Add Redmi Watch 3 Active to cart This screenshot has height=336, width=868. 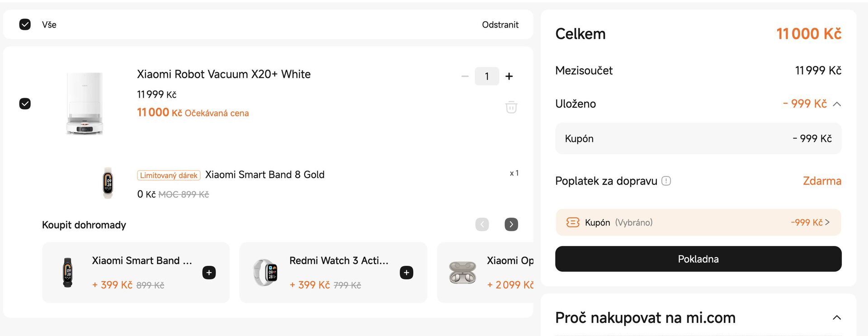point(406,273)
